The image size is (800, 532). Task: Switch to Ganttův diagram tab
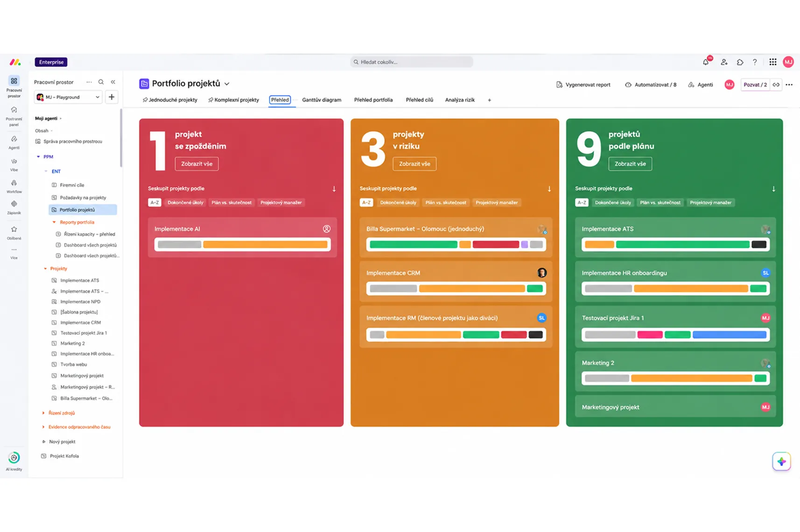pos(322,100)
